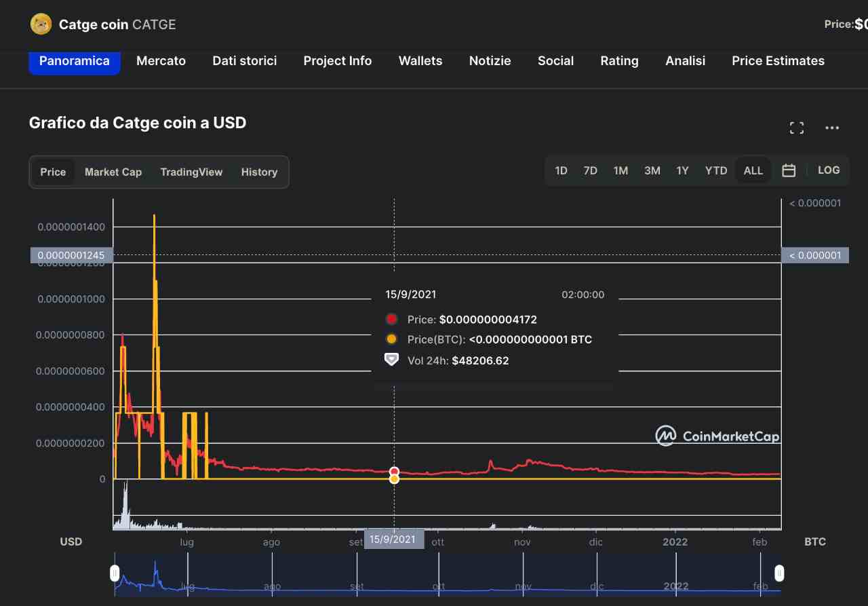868x606 pixels.
Task: Open the Price Estimates tab
Action: [x=778, y=61]
